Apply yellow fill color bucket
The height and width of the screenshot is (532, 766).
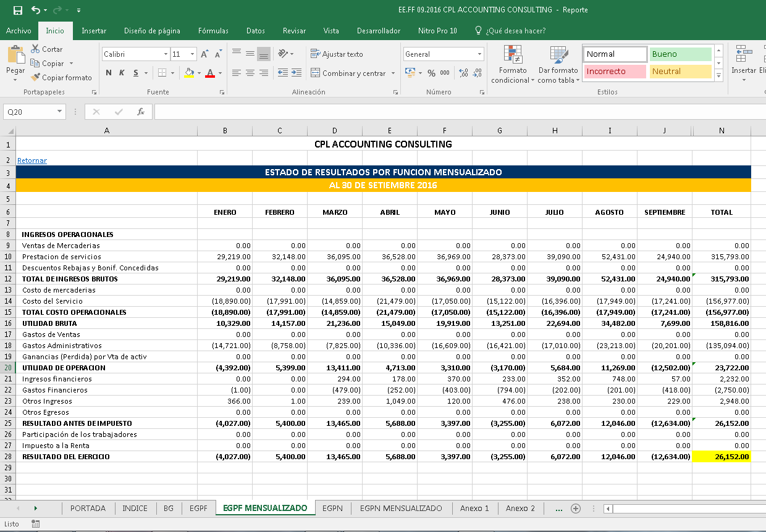point(189,73)
